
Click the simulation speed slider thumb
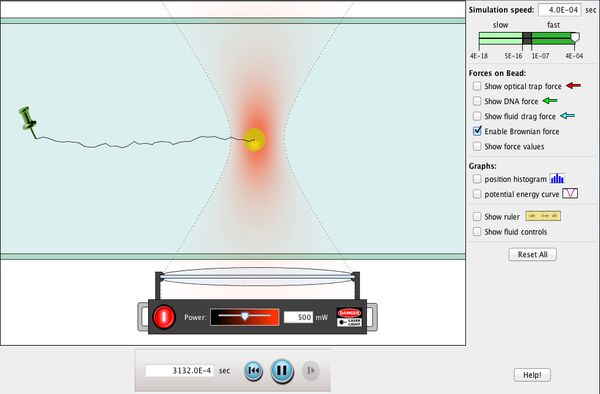tap(575, 37)
